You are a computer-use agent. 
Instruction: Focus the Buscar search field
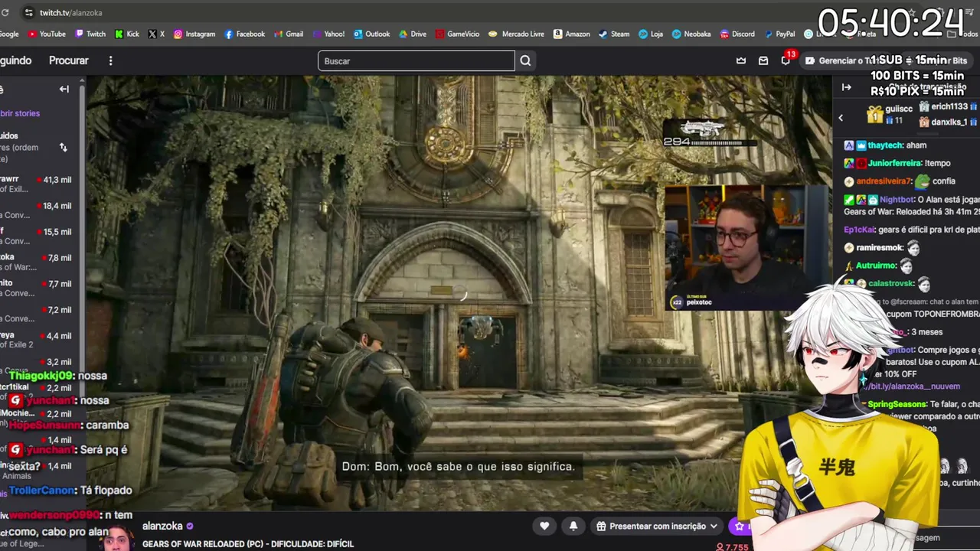416,60
